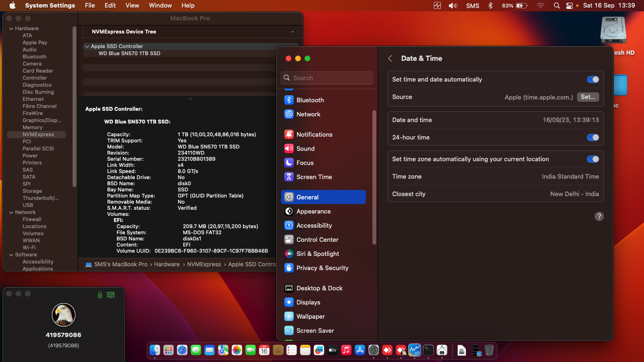Viewport: 644px width, 362px height.
Task: Click Hardware in System Information path bar
Action: click(167, 264)
